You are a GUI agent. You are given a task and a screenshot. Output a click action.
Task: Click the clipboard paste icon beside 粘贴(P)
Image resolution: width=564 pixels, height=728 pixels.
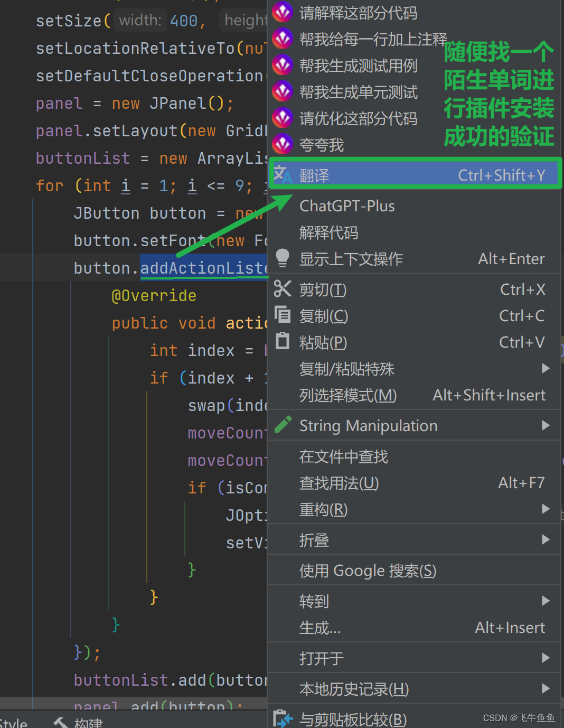point(283,341)
